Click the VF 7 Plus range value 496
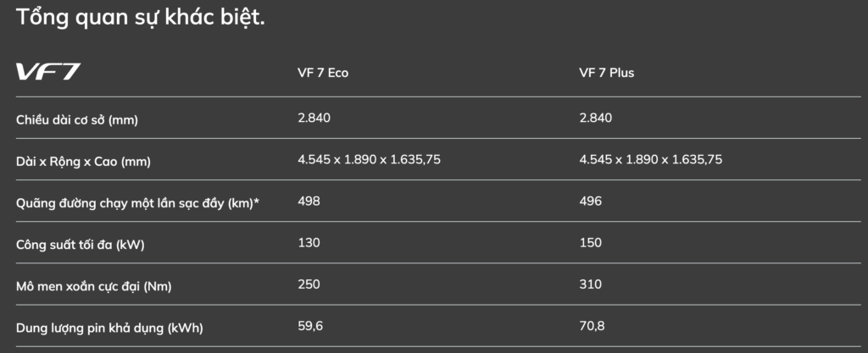Screen dimensions: 868x353 pyautogui.click(x=590, y=201)
